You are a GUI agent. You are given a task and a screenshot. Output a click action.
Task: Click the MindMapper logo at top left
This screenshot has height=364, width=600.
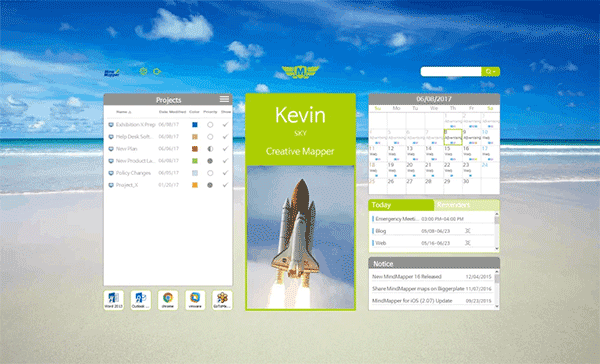[x=112, y=73]
